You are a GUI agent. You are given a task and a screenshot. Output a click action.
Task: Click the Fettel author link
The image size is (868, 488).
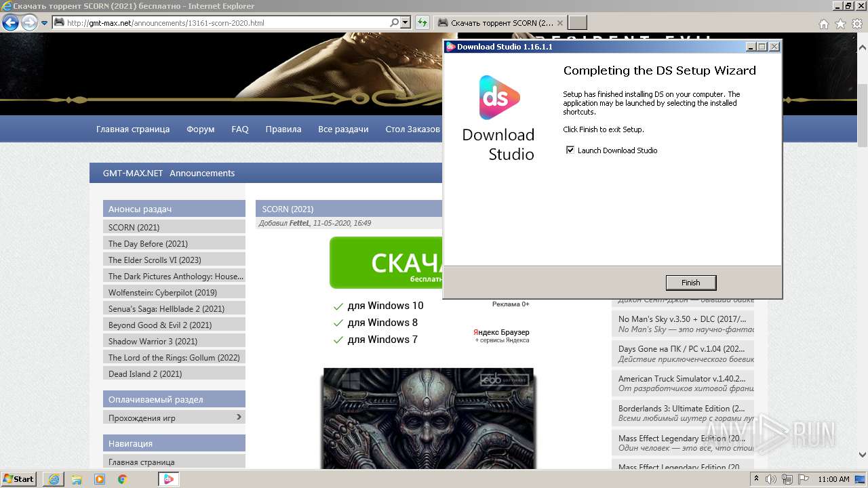(299, 223)
